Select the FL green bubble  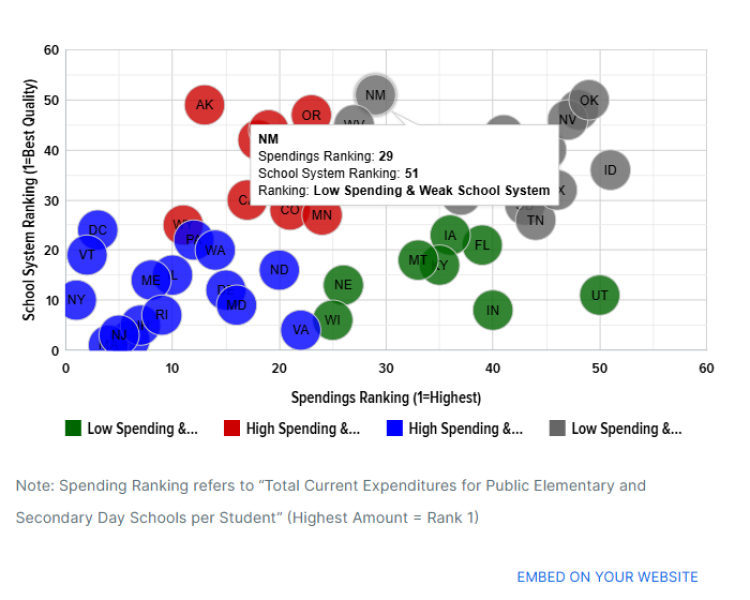tap(482, 245)
